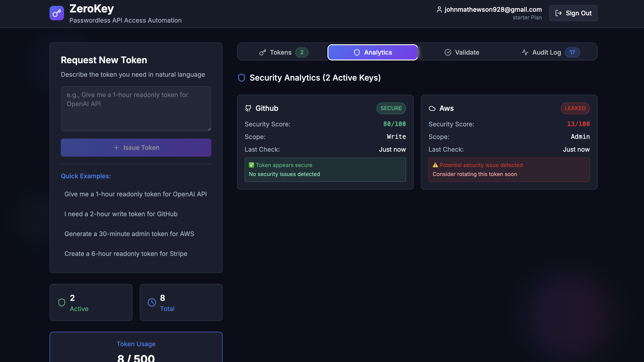This screenshot has width=644, height=362.
Task: Click the Github cat icon in card
Action: point(248,108)
